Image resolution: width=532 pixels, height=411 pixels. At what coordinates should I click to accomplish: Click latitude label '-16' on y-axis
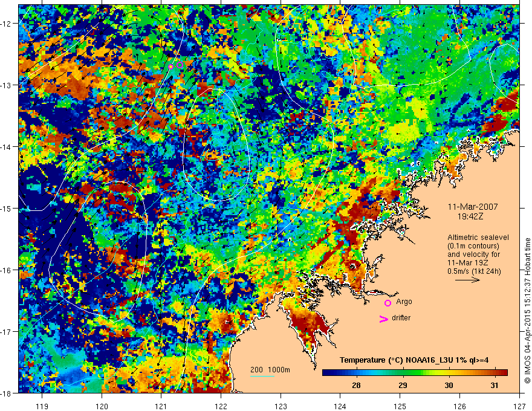pos(7,270)
